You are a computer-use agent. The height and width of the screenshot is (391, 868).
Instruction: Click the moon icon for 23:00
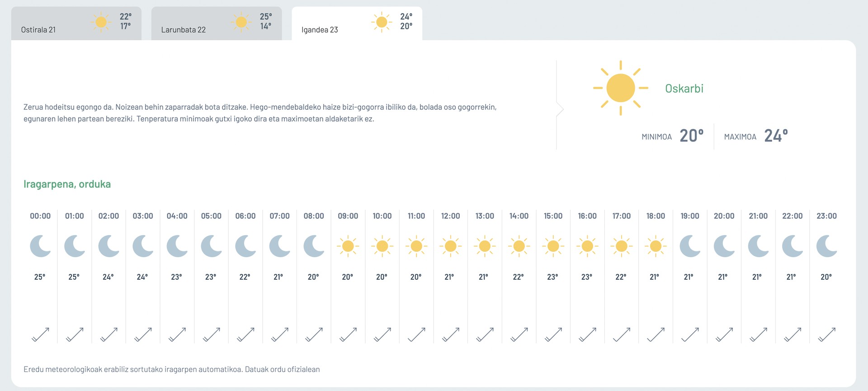(x=827, y=246)
